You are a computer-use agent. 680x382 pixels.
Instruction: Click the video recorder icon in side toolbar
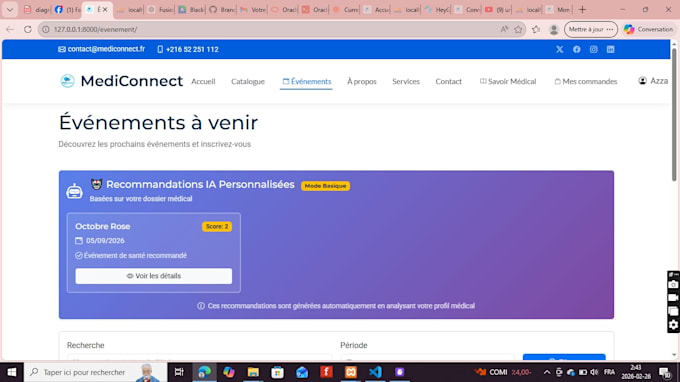tap(673, 298)
